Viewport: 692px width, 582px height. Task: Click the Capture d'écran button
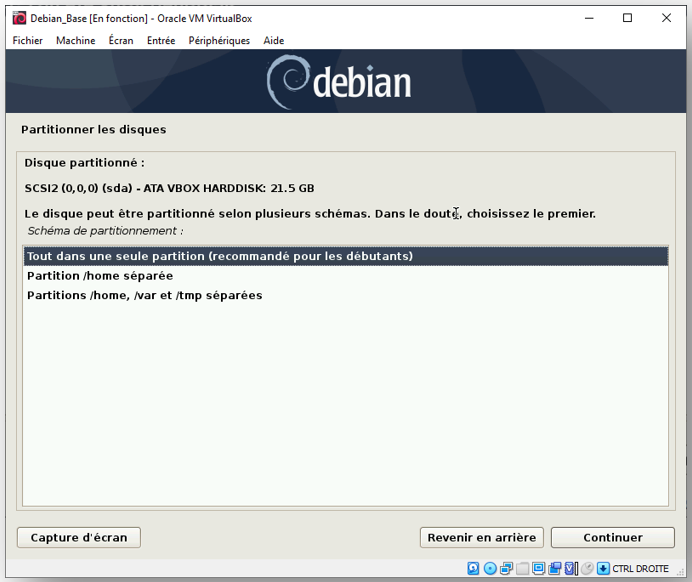coord(79,537)
